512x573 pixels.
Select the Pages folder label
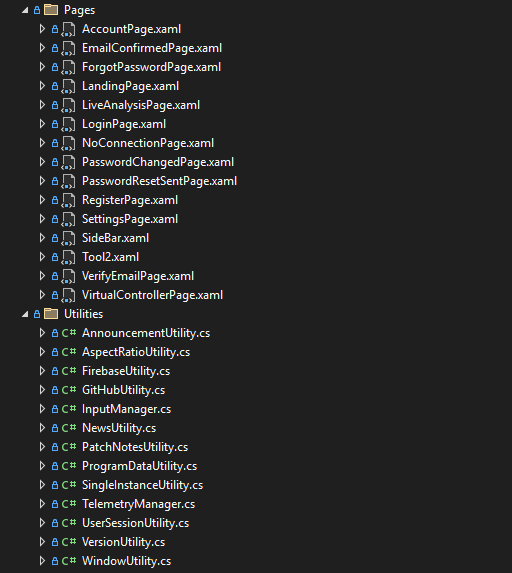click(x=79, y=10)
